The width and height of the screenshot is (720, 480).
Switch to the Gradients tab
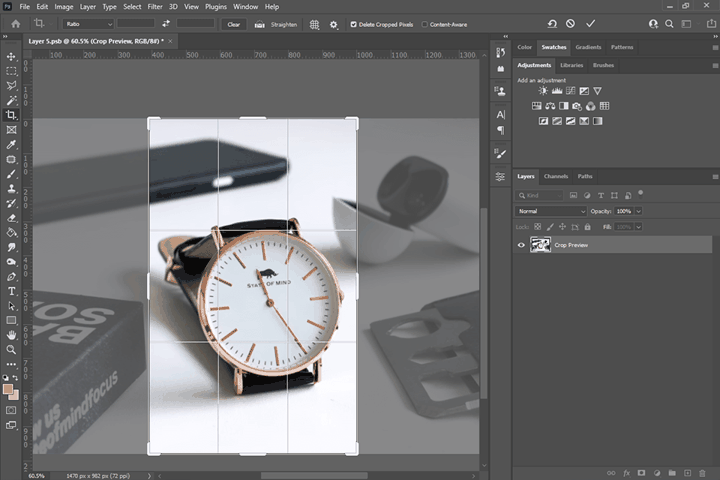pos(588,47)
